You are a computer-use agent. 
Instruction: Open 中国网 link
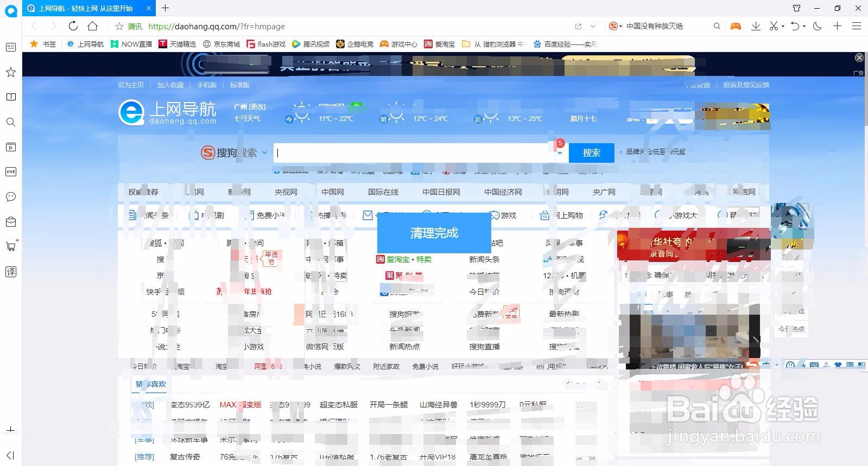click(333, 192)
